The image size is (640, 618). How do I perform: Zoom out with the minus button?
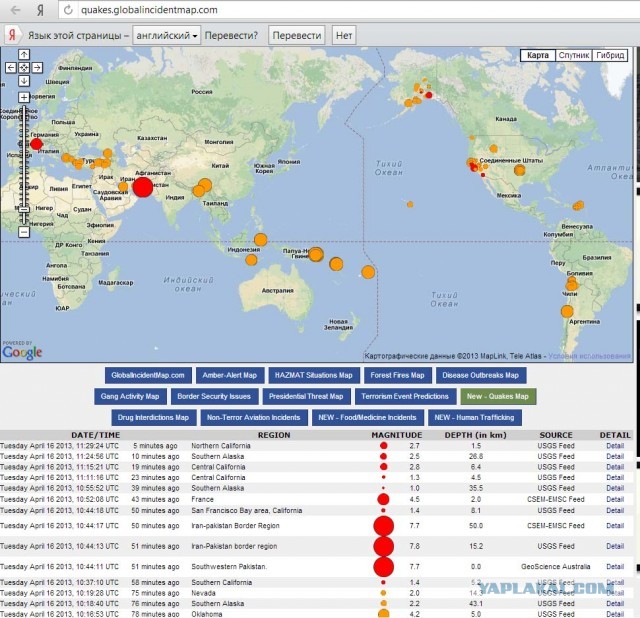point(24,232)
